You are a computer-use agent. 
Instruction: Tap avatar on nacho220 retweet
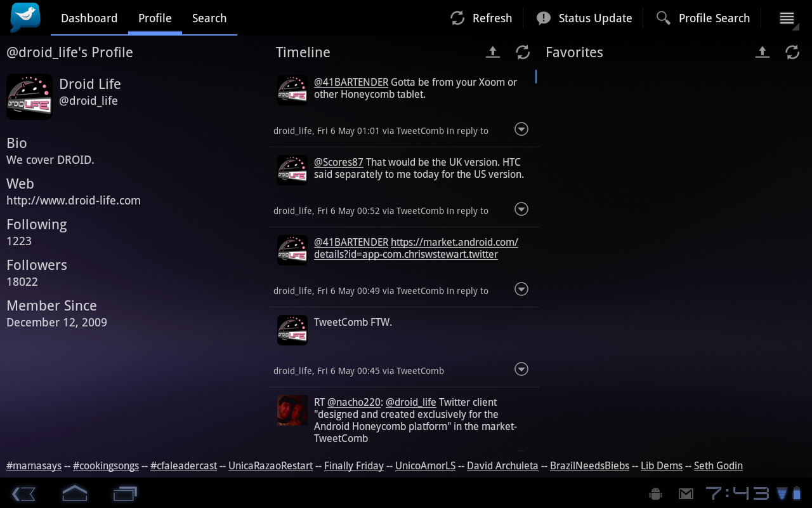click(x=292, y=410)
